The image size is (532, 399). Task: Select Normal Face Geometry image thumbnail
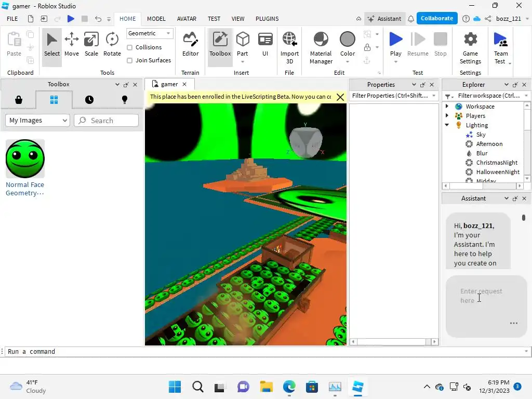pyautogui.click(x=25, y=158)
